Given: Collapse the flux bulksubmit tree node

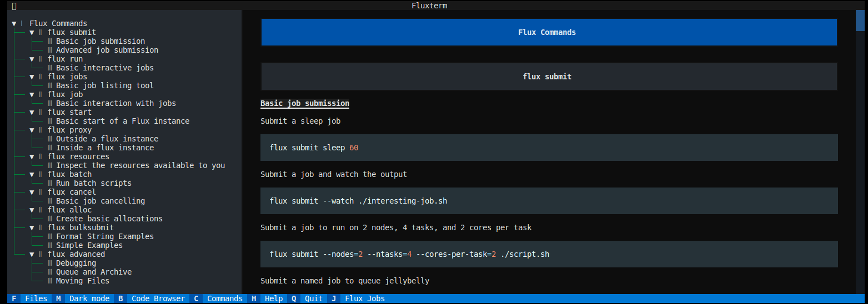Looking at the screenshot, I should point(32,227).
